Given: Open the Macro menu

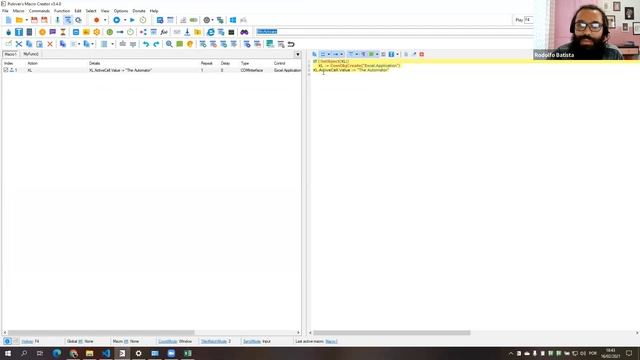Looking at the screenshot, I should [x=18, y=11].
